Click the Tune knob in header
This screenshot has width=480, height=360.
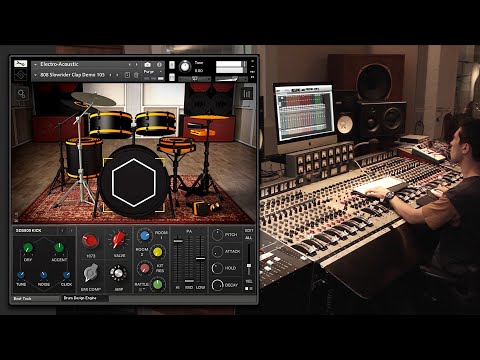tap(185, 67)
